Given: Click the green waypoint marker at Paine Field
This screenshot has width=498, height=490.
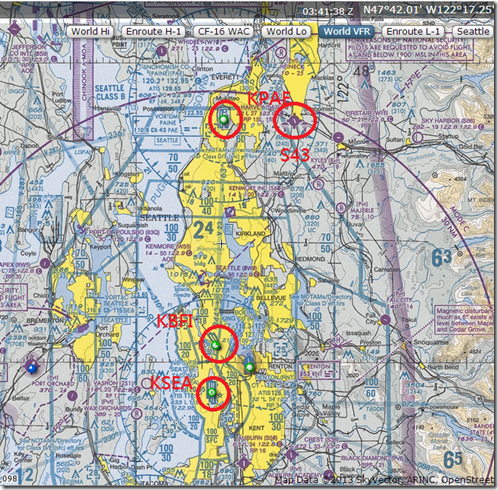Looking at the screenshot, I should click(x=224, y=119).
